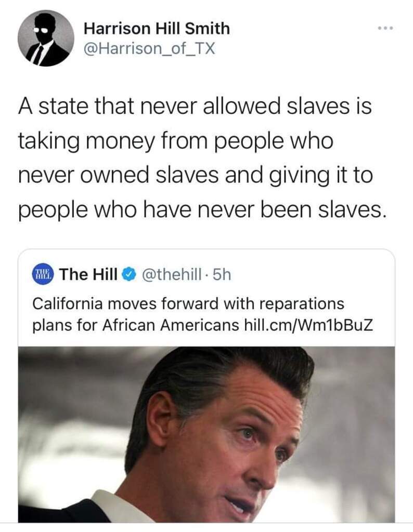Open the @Harrison_of_TX handle
The image size is (413, 532).
(149, 48)
